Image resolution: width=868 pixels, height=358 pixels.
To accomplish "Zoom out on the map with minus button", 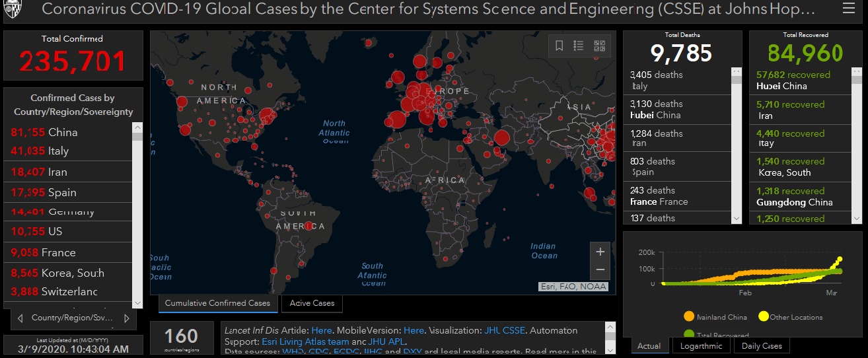I will (600, 269).
